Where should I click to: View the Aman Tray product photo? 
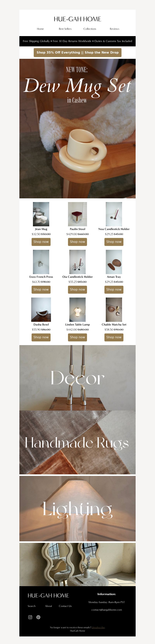pos(114,262)
